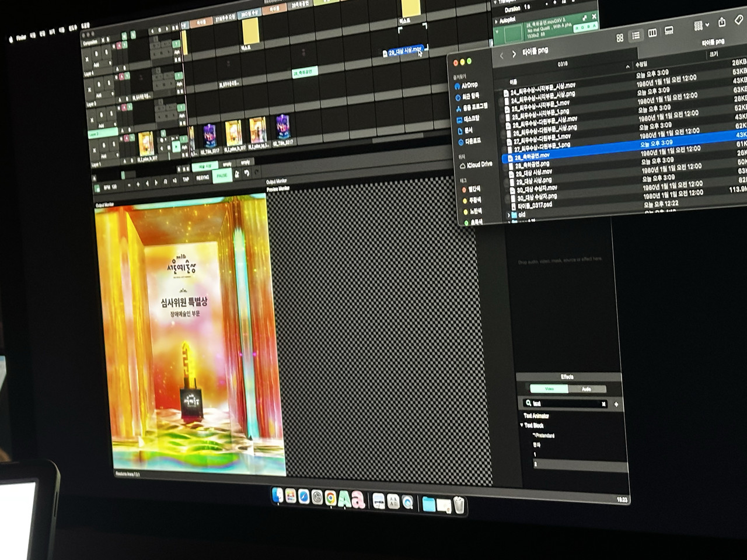Viewport: 747px width, 560px height.
Task: Open Launchpad from the Dock
Action: [291, 496]
